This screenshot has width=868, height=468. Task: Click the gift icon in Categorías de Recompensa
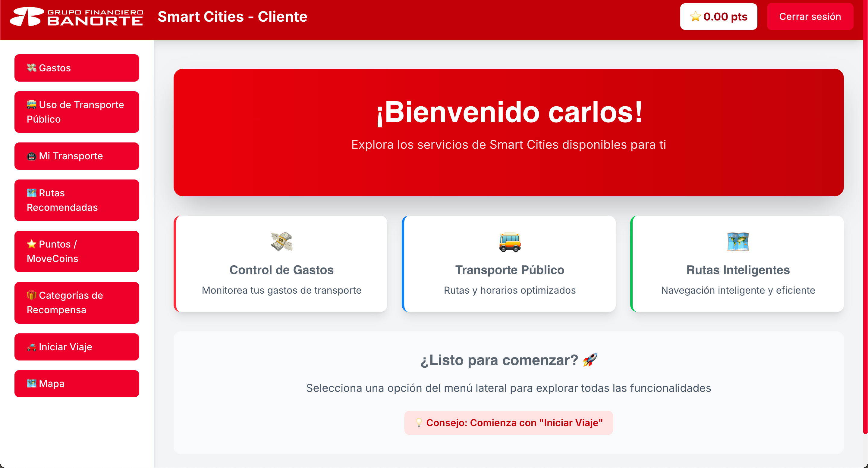[32, 295]
